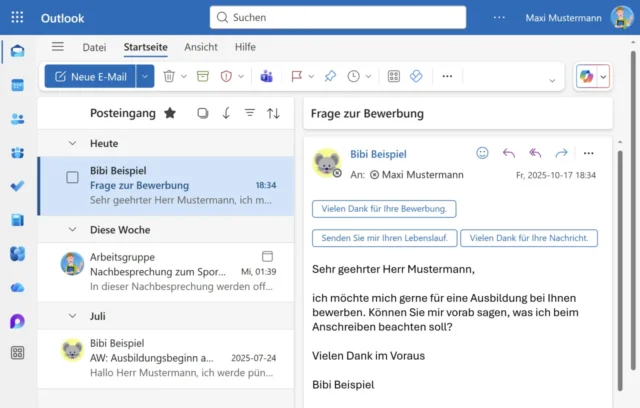Open the Datei menu
This screenshot has height=408, width=640.
tap(94, 47)
